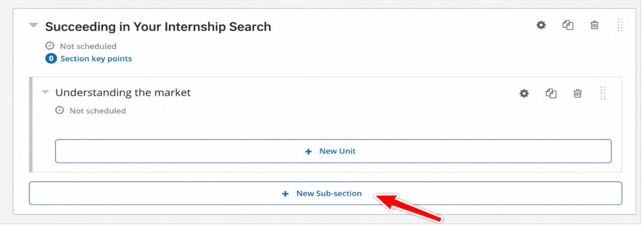Click Not scheduled under Understanding the market
The image size is (644, 227).
pos(97,111)
